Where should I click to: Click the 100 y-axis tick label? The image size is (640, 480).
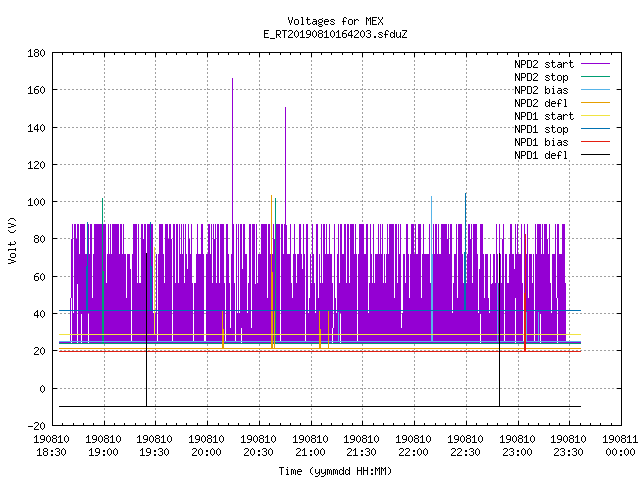pyautogui.click(x=36, y=202)
